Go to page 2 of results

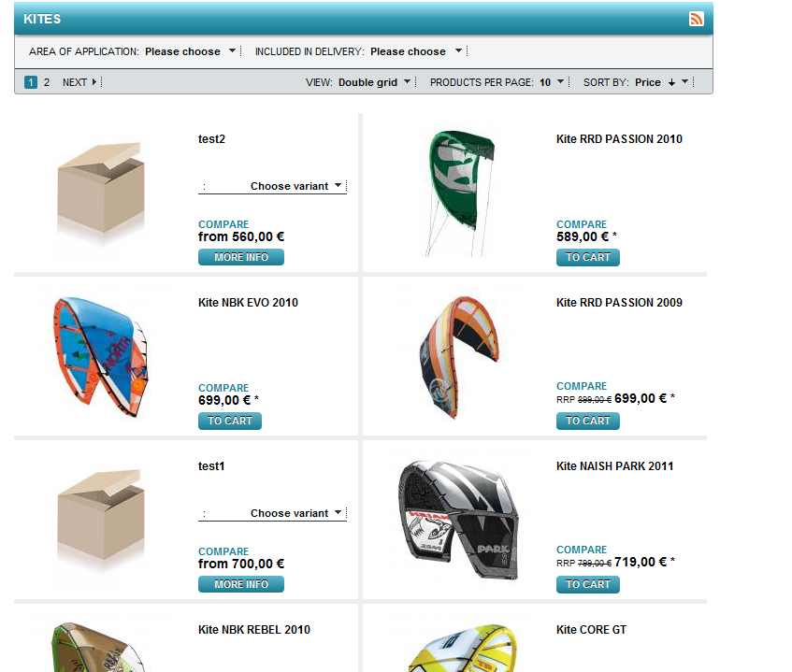click(47, 82)
